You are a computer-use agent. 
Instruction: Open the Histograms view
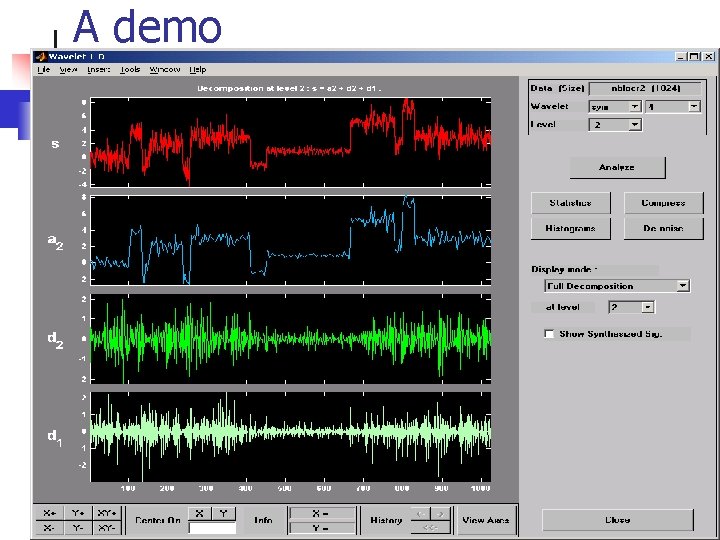pos(570,228)
